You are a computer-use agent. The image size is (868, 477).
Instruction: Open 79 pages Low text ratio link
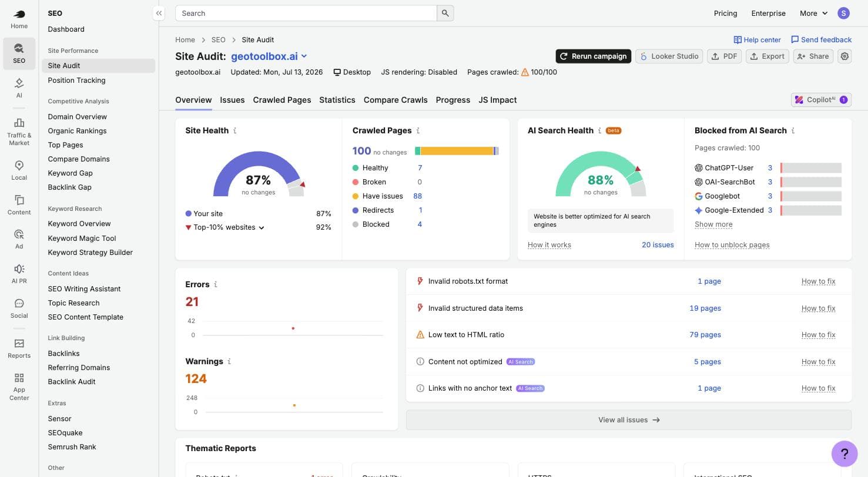point(705,335)
